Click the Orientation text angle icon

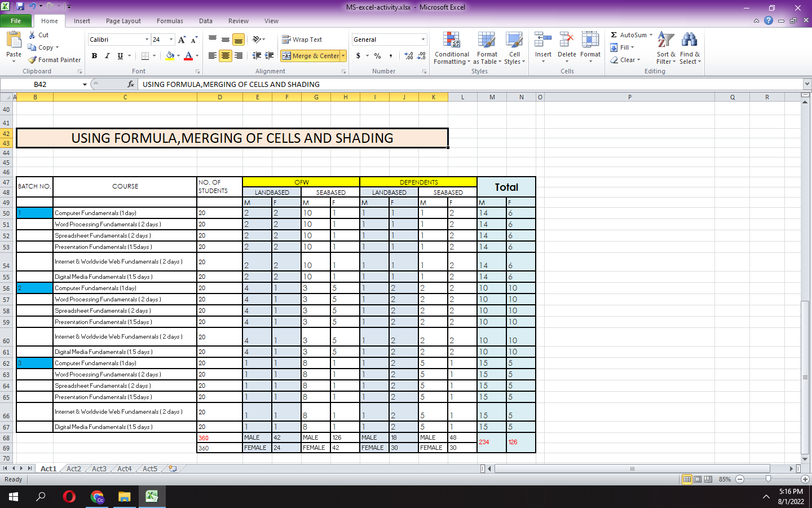(x=257, y=40)
